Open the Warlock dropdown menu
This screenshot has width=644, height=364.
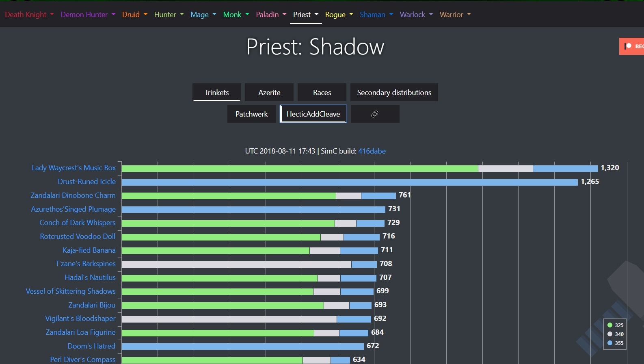(416, 15)
